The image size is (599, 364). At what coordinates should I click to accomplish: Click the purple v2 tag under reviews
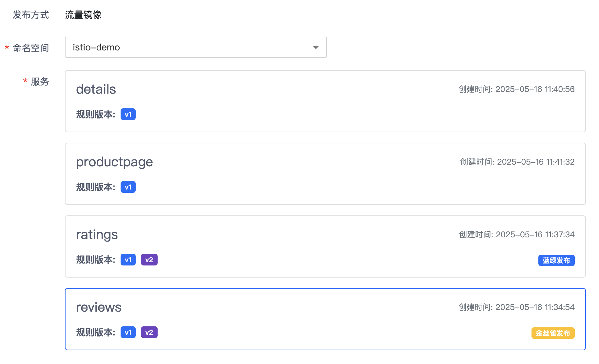[149, 333]
